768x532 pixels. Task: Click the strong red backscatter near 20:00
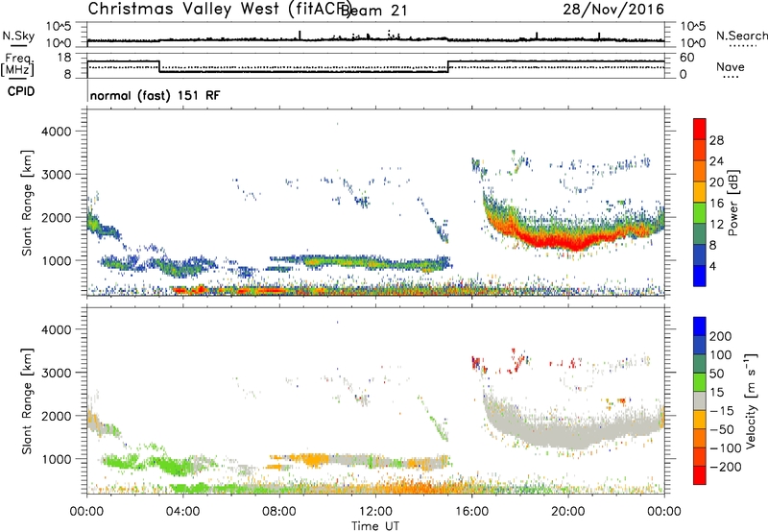click(x=568, y=241)
